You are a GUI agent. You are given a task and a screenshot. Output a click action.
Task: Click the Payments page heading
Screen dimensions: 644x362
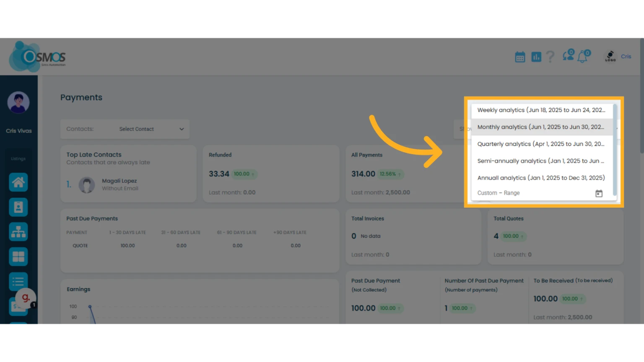coord(81,97)
